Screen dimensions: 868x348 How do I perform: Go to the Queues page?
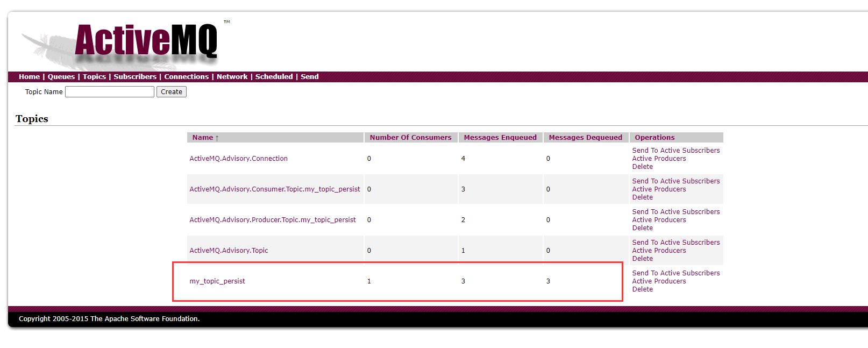61,77
